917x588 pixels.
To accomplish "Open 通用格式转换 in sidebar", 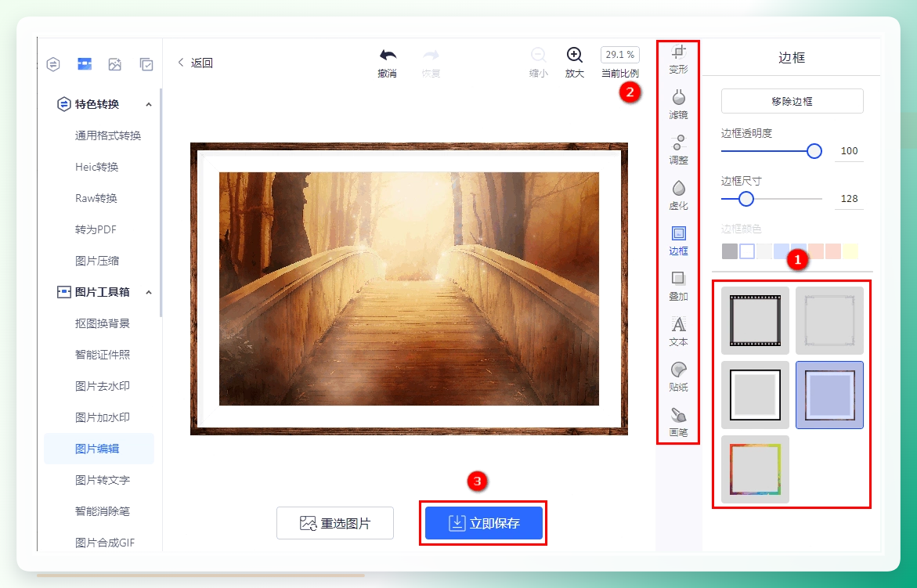I will tap(108, 135).
